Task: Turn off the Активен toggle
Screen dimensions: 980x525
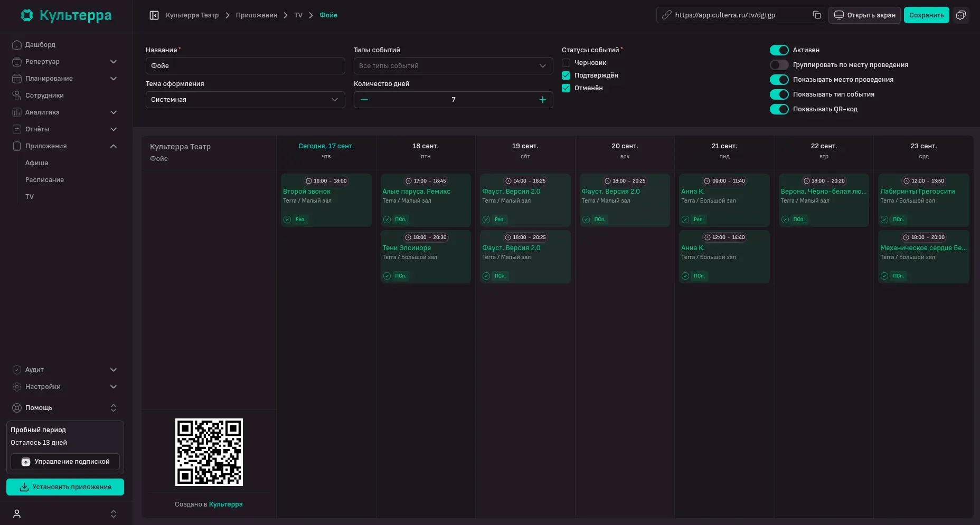Action: coord(779,50)
